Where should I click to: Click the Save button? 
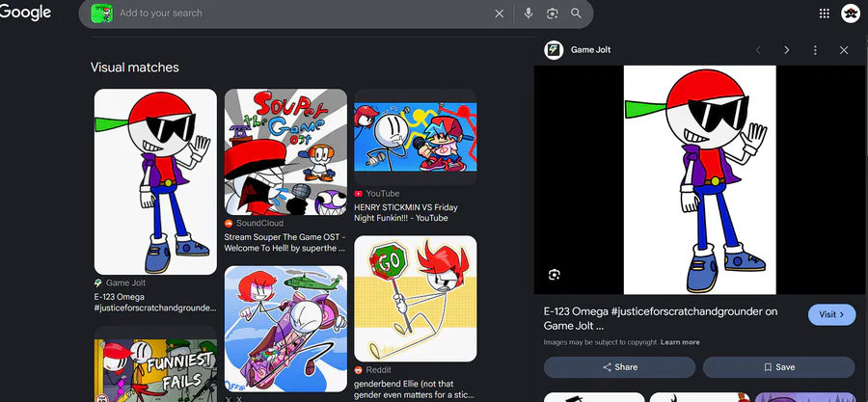[779, 367]
